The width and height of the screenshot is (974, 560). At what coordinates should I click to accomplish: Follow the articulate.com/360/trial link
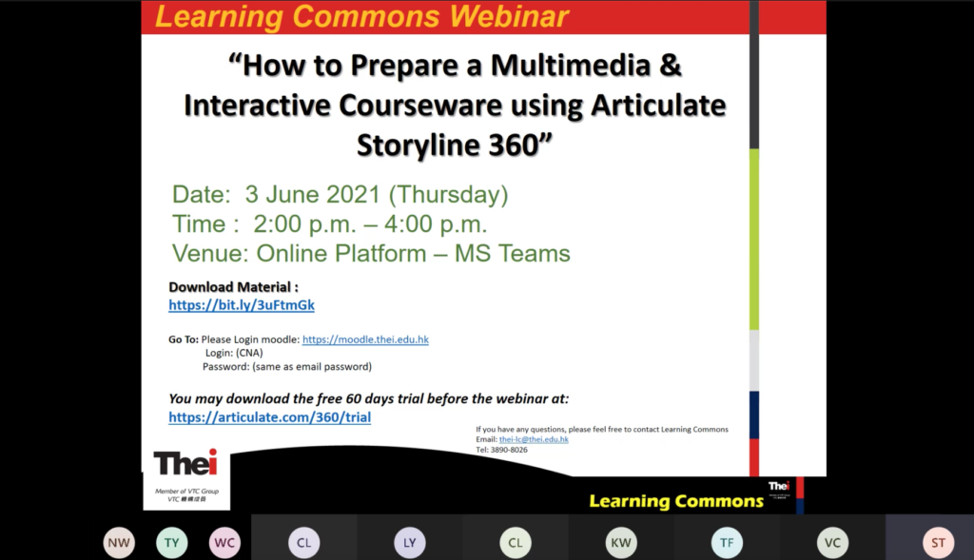[269, 416]
